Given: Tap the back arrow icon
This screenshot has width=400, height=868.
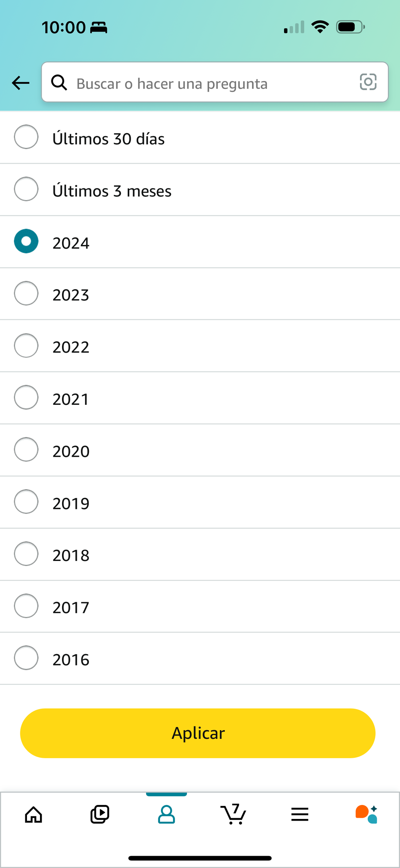Looking at the screenshot, I should point(21,82).
